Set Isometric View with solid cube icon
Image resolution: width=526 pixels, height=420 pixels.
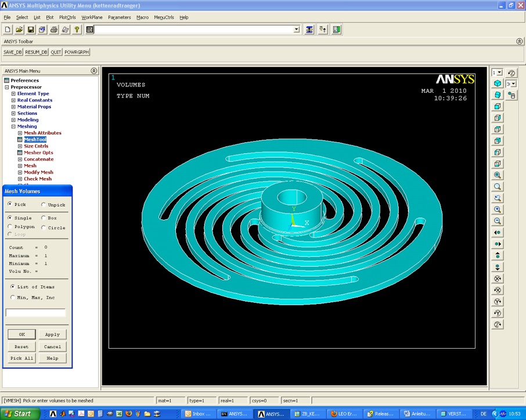pyautogui.click(x=498, y=84)
